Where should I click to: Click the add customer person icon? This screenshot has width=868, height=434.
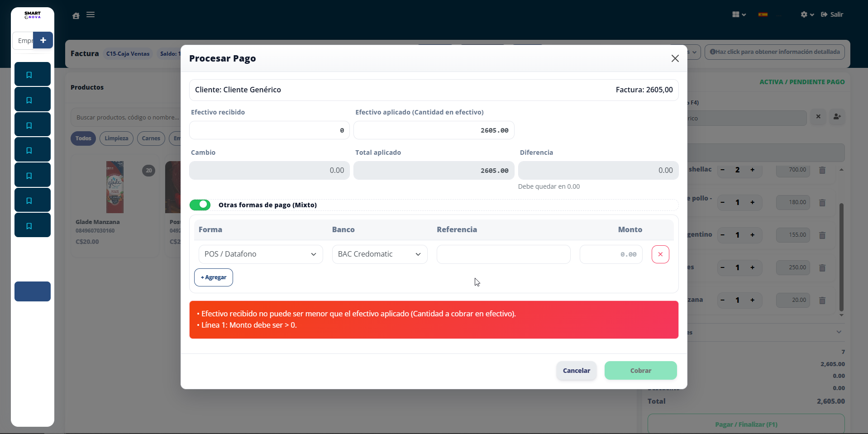coord(837,117)
